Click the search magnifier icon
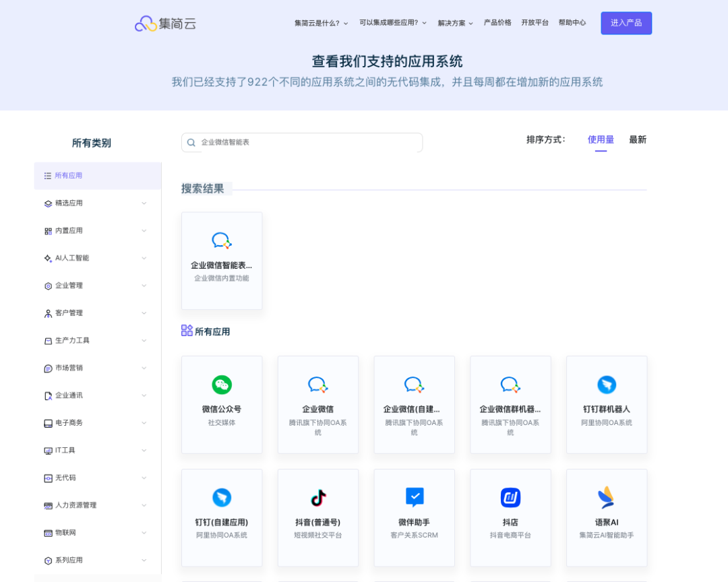Image resolution: width=728 pixels, height=582 pixels. [x=191, y=143]
